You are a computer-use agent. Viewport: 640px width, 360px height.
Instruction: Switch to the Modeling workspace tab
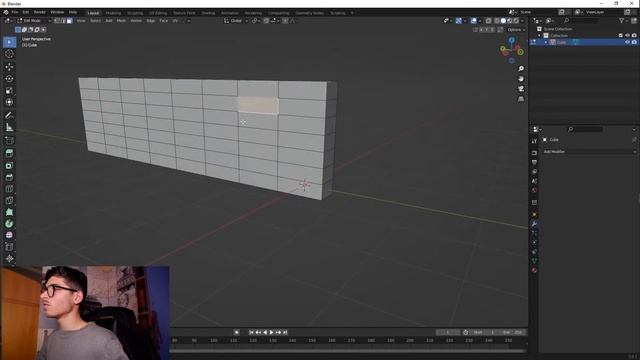[x=113, y=13]
